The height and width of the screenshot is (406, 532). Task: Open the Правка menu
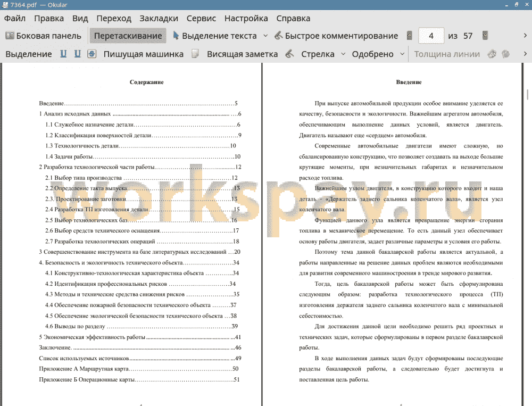pyautogui.click(x=49, y=18)
